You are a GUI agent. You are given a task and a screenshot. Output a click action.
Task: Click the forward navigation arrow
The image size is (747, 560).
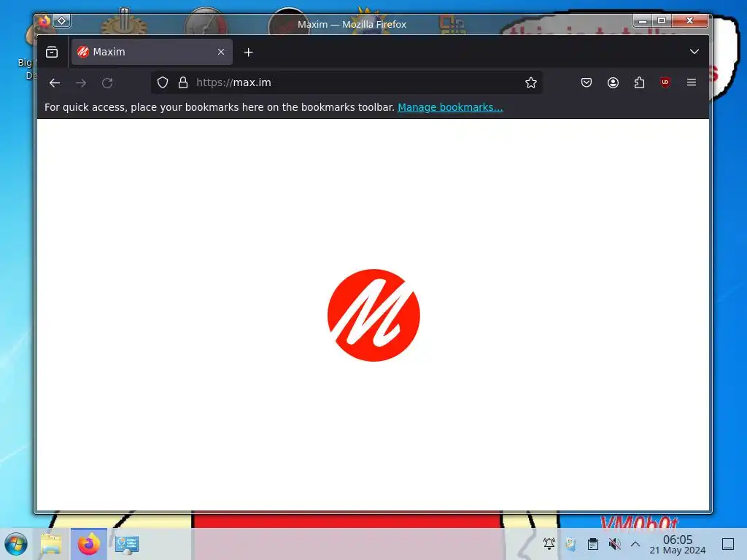click(81, 83)
